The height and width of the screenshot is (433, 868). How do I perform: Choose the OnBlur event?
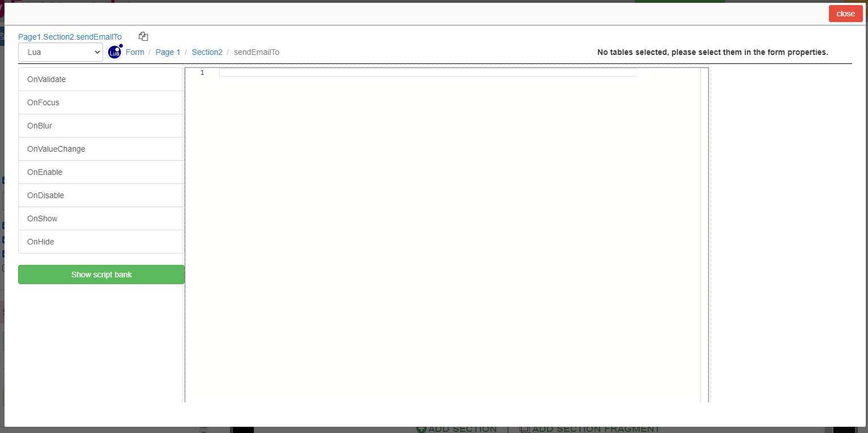(x=101, y=126)
